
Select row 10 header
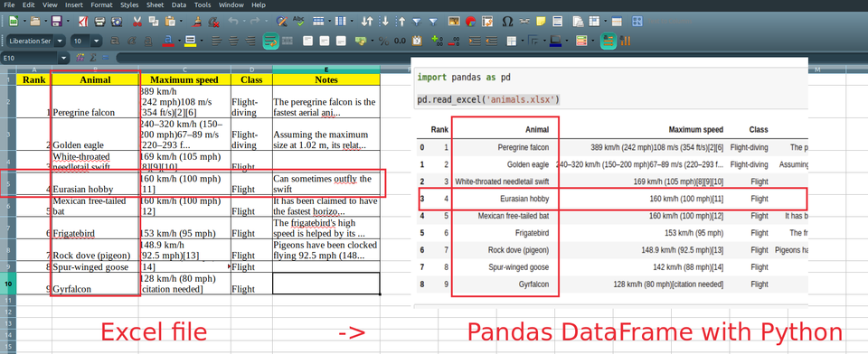point(8,284)
